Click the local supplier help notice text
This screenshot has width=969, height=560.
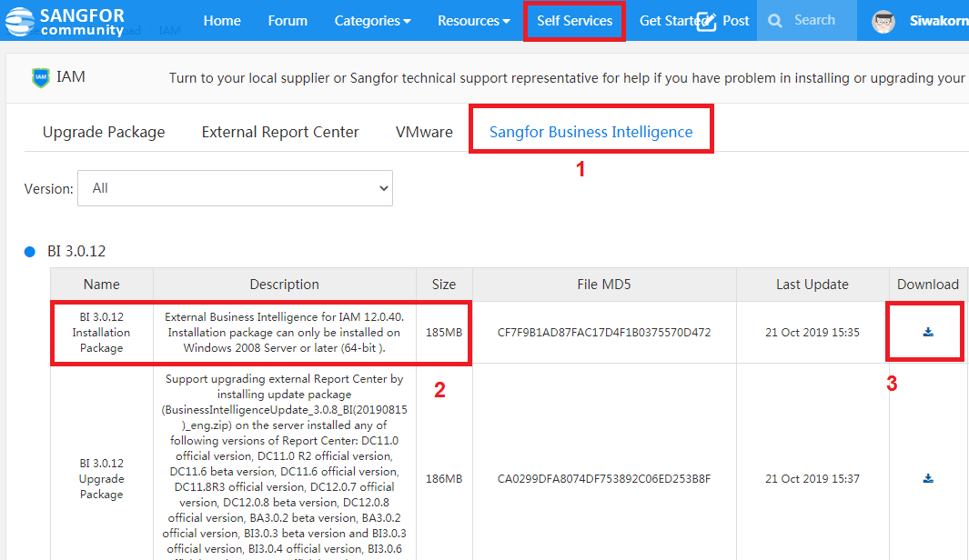point(569,78)
